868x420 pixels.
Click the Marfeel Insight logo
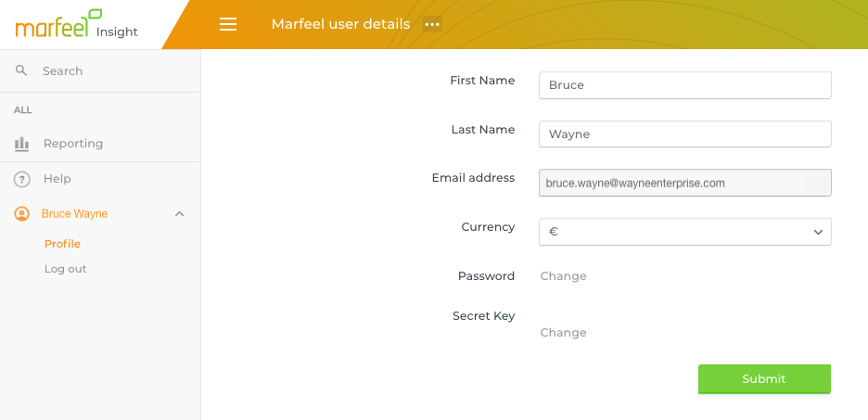tap(76, 24)
